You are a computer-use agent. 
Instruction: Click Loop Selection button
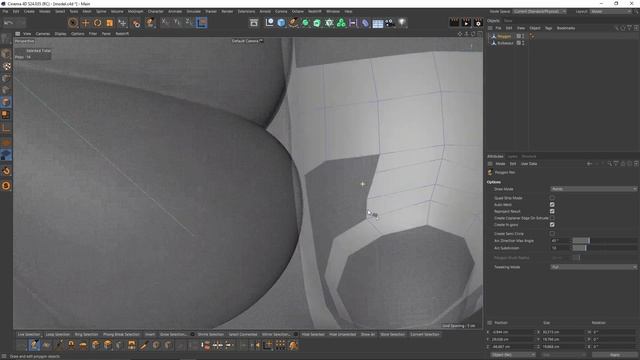(x=58, y=334)
